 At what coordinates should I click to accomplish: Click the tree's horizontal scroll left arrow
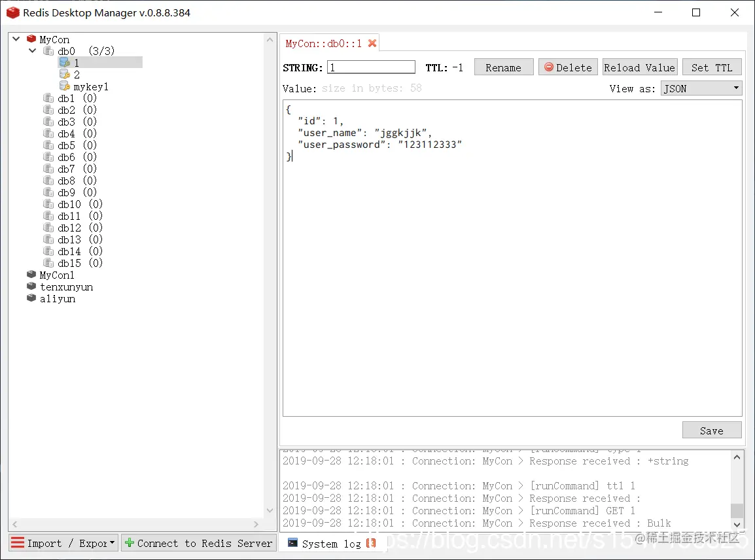click(x=15, y=524)
